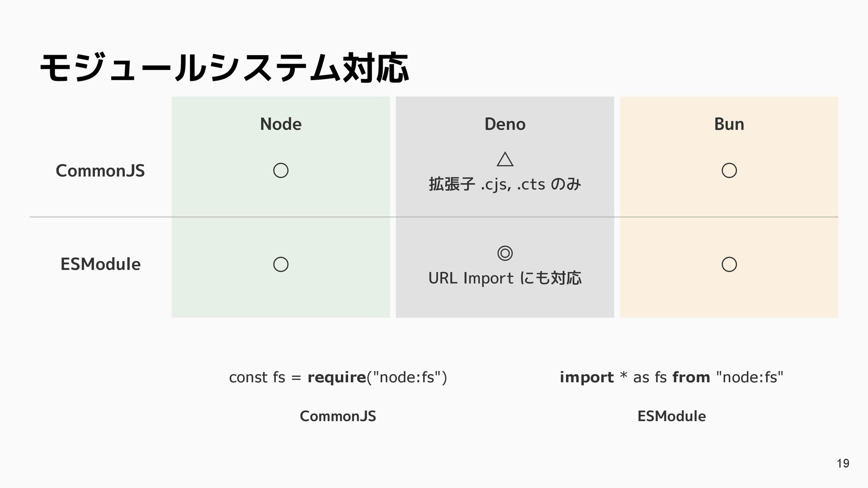Select the Bun column header

729,124
